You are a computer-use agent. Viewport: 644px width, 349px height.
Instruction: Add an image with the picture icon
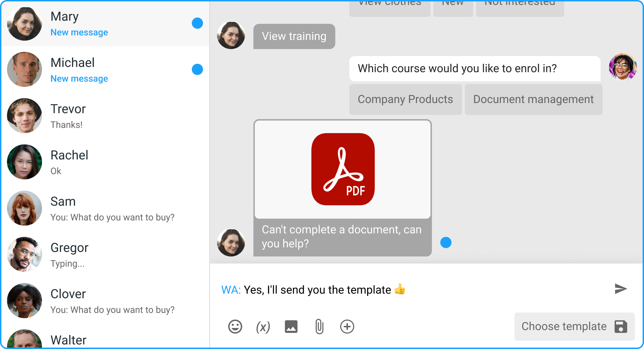point(291,327)
